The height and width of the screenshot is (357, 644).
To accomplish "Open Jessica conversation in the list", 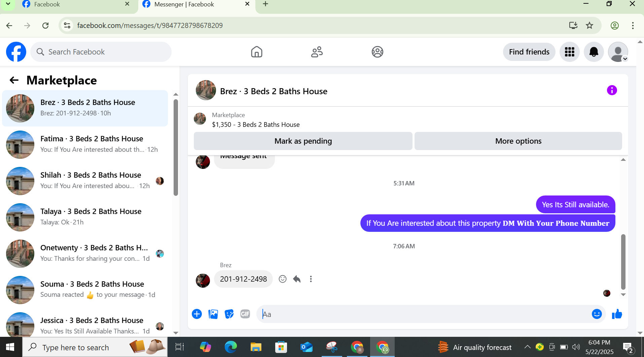I will point(85,324).
